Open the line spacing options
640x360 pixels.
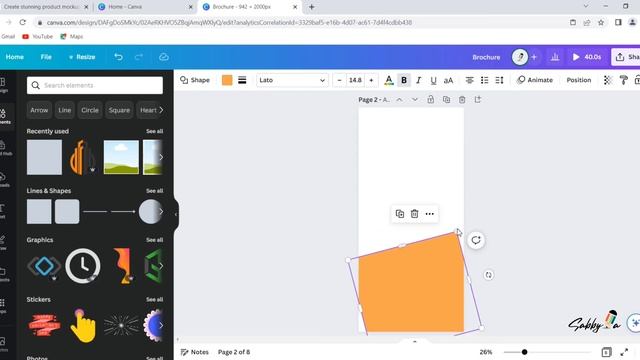point(499,80)
